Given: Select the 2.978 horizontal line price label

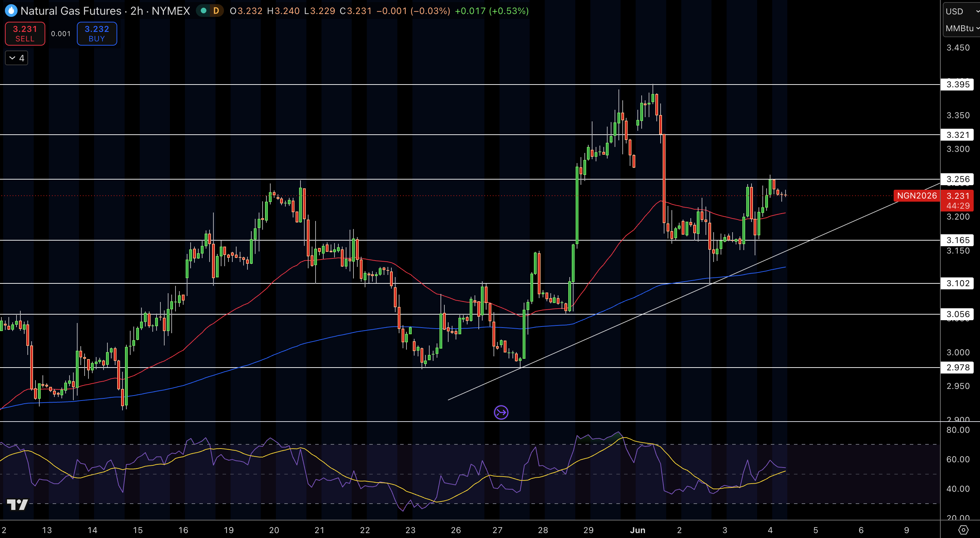Looking at the screenshot, I should point(957,367).
